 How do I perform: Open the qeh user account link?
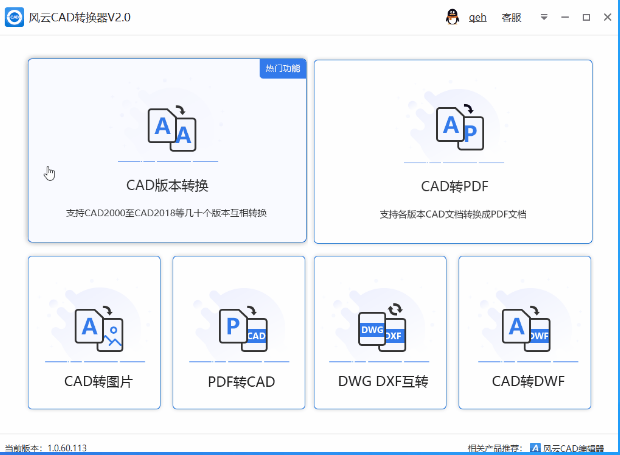(477, 17)
